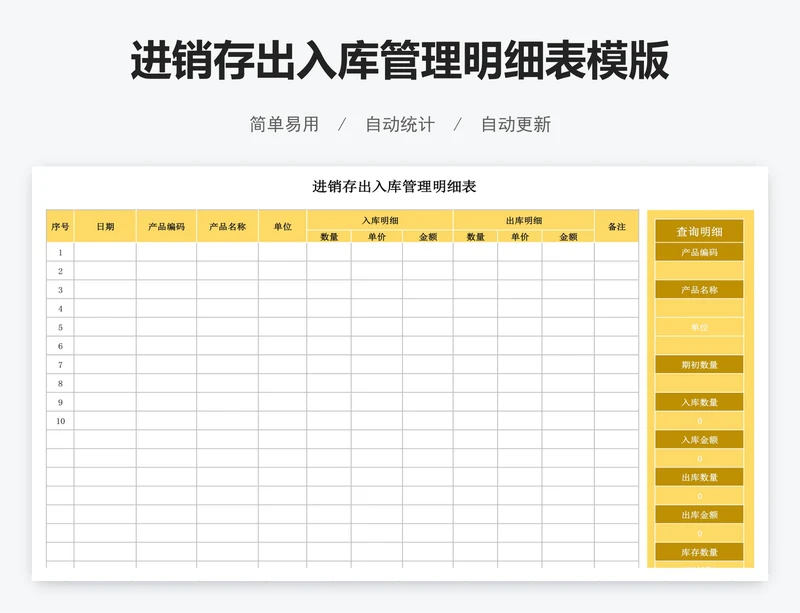Click row number 1 in 序号 column
This screenshot has width=800, height=613.
60,252
